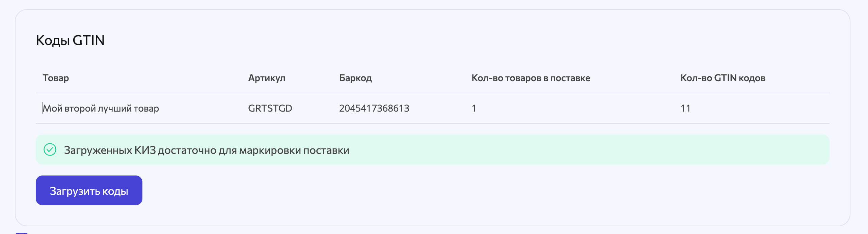Open the Мой второй лучший товар entry
The image size is (868, 234).
101,108
